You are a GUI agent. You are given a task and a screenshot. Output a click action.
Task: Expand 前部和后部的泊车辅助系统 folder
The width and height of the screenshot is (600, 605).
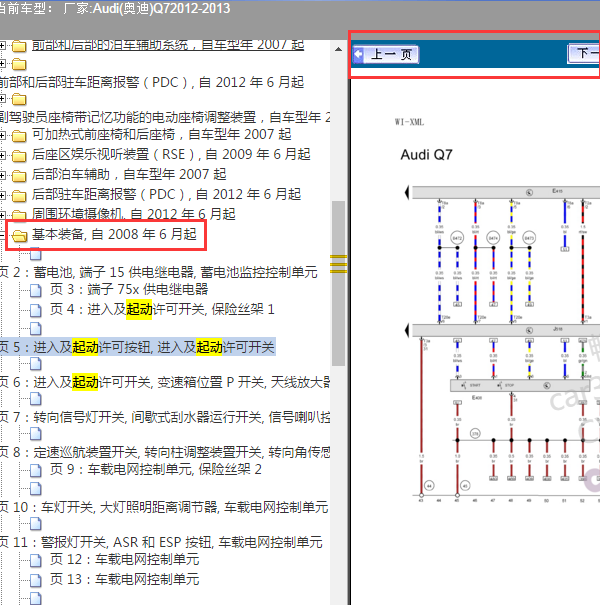click(x=2, y=46)
